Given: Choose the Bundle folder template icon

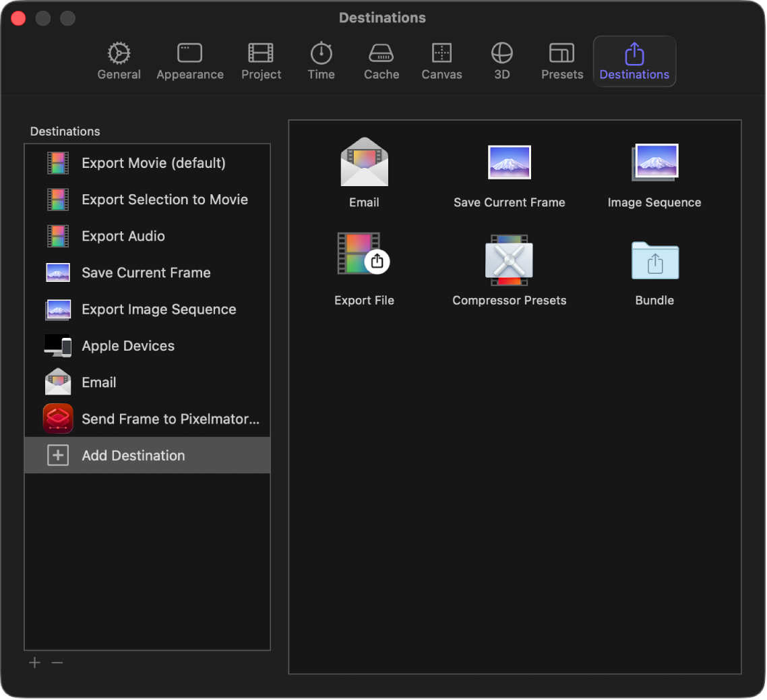Looking at the screenshot, I should pos(655,260).
